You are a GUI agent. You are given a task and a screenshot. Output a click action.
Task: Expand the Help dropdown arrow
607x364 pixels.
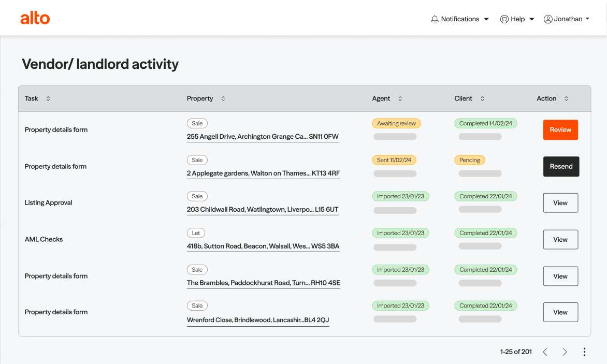pos(531,19)
